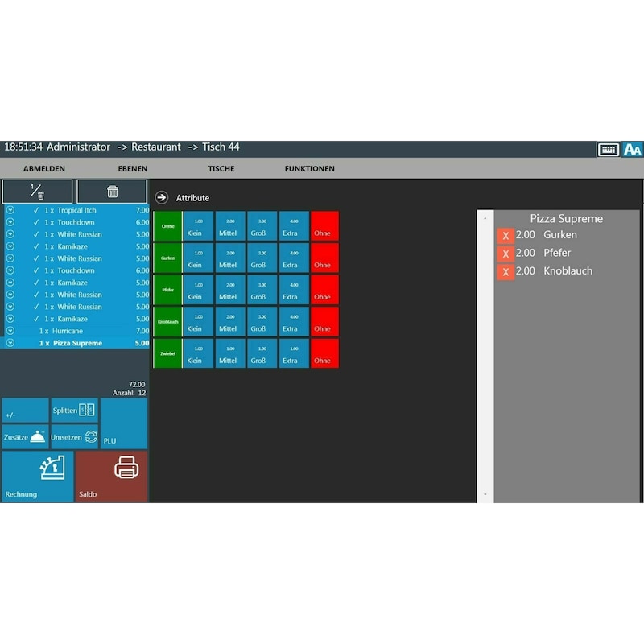The image size is (644, 644).
Task: Expand the Tropical Itch row chevron
Action: tap(10, 210)
